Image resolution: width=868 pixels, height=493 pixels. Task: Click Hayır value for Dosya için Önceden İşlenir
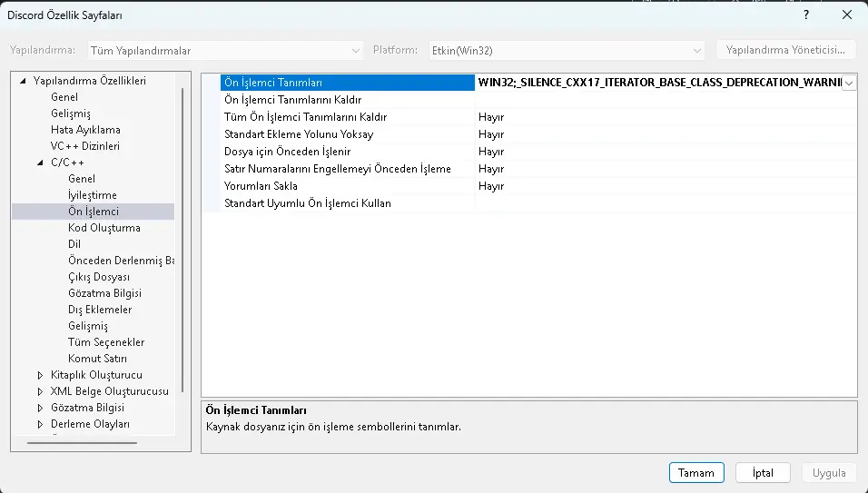click(x=491, y=151)
